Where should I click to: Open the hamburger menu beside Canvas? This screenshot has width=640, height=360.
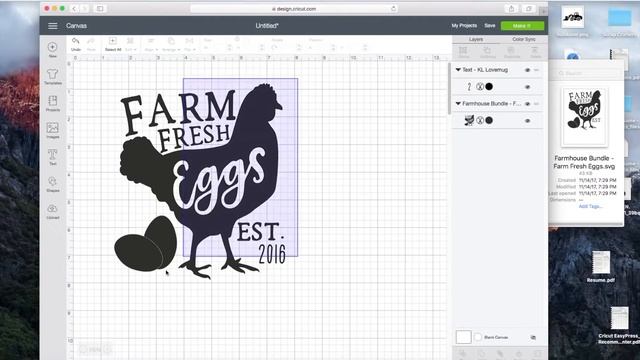click(53, 26)
